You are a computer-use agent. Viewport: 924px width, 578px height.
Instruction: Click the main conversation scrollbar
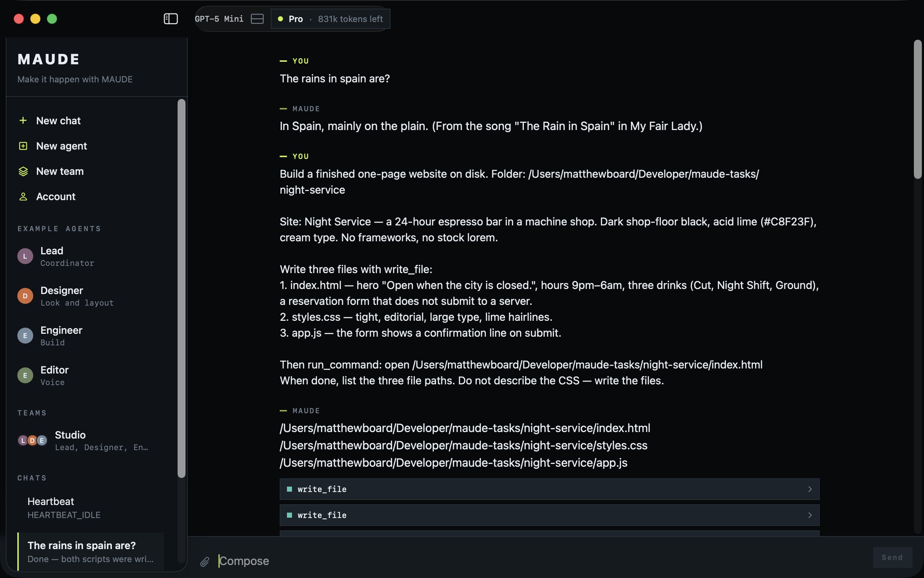tap(918, 109)
